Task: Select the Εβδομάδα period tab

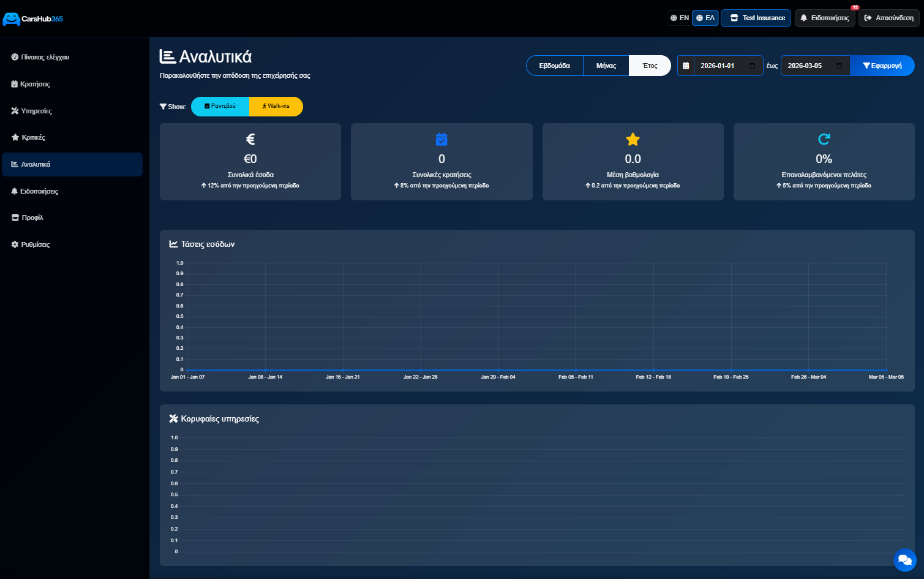Action: 554,66
